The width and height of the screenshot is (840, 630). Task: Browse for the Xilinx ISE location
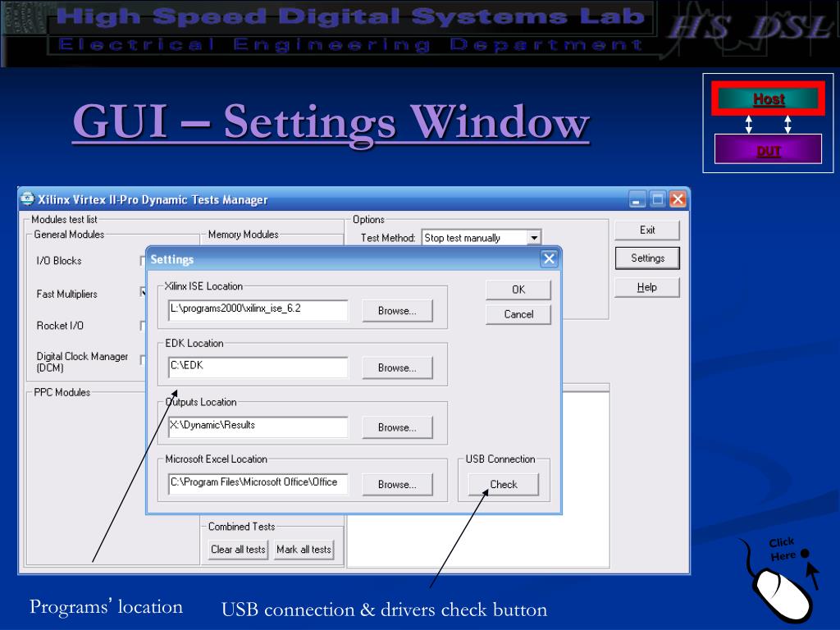point(397,311)
